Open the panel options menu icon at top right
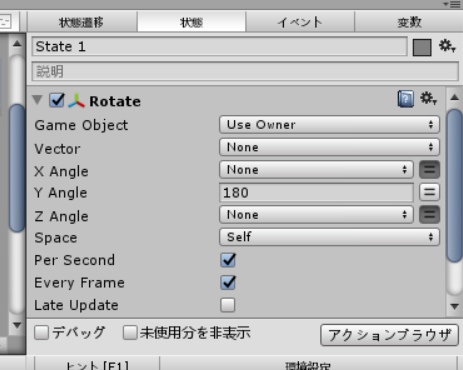The height and width of the screenshot is (370, 463). point(452,4)
